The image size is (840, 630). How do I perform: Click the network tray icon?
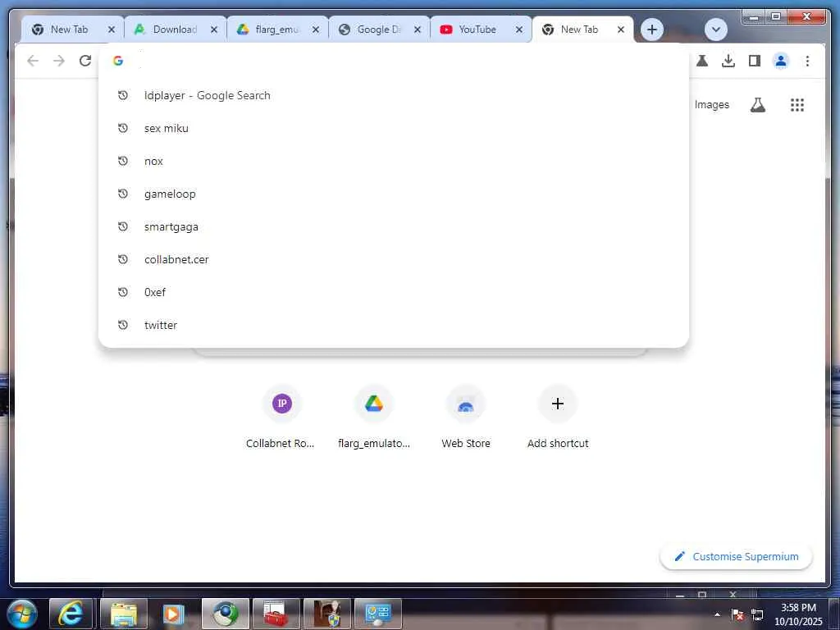757,614
